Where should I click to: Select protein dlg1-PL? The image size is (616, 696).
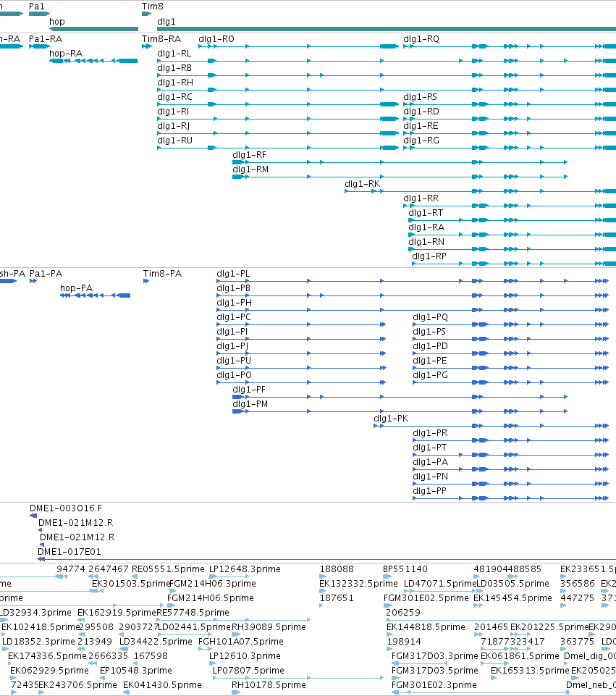(x=413, y=281)
